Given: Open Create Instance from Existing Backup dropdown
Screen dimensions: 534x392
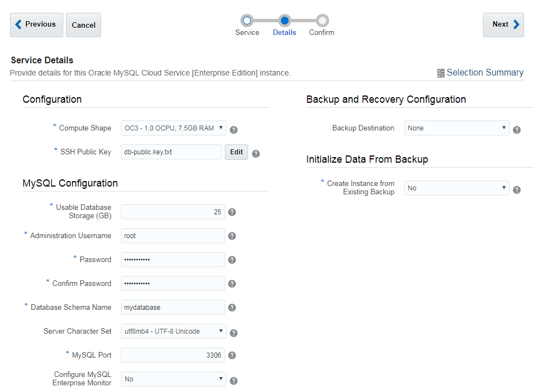Looking at the screenshot, I should 456,188.
